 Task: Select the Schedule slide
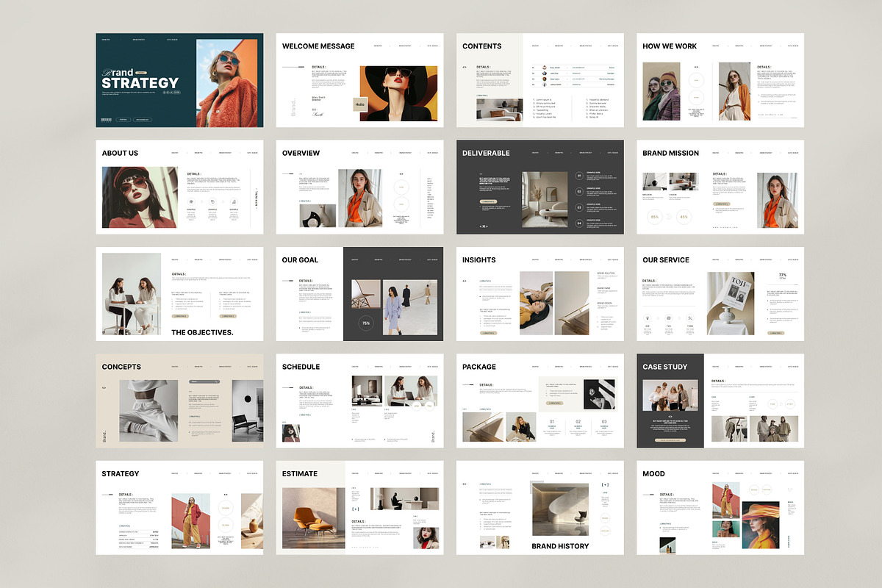pos(359,401)
